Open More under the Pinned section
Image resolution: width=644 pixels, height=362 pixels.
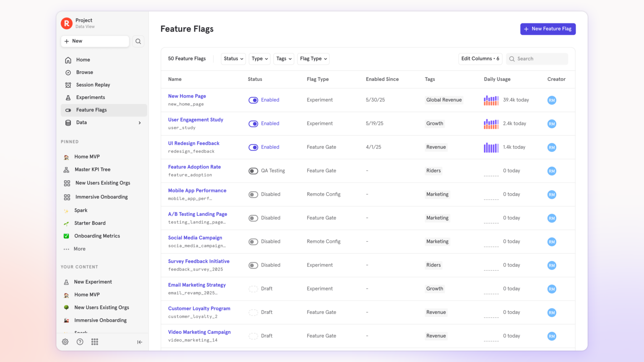click(80, 248)
